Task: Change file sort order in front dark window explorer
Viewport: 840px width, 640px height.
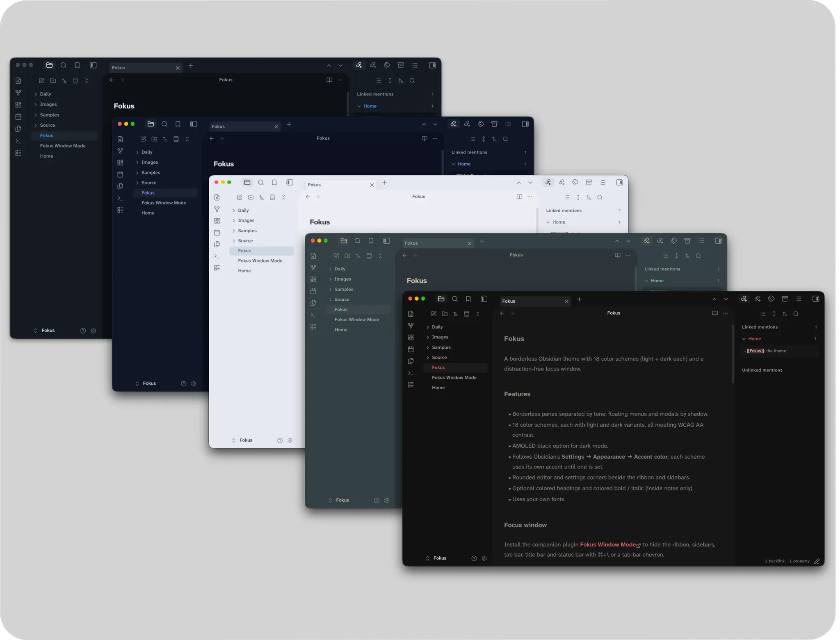Action: point(456,314)
